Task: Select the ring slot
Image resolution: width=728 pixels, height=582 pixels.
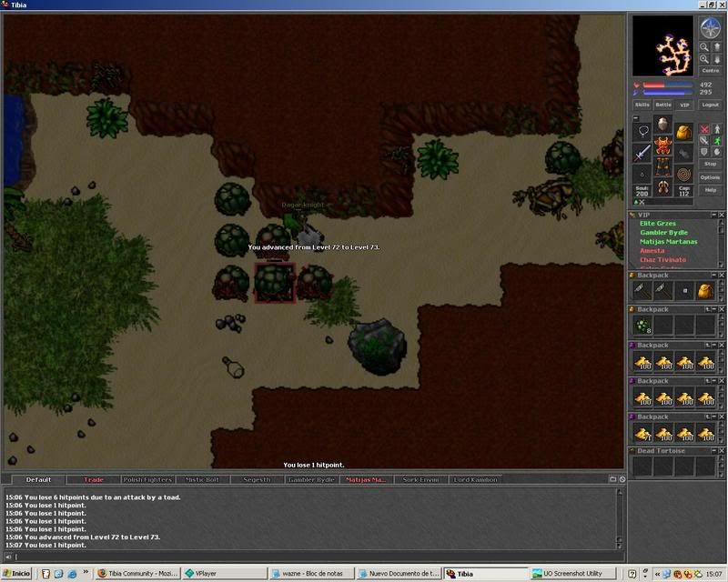Action: pyautogui.click(x=642, y=173)
